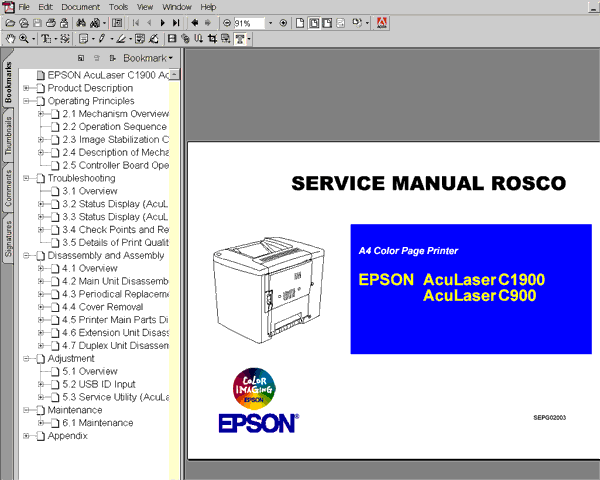Select the Hand tool
The height and width of the screenshot is (480, 600).
tap(10, 39)
